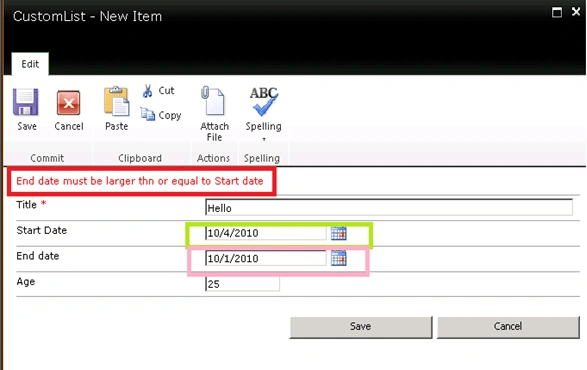587x370 pixels.
Task: Close the CustomList New Item dialog
Action: pyautogui.click(x=576, y=12)
